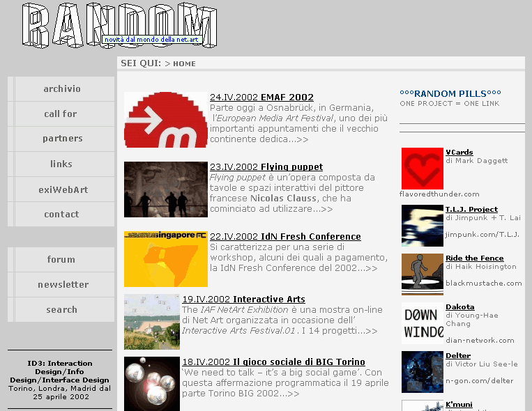Open the exiWebArt section
Viewport: 532px width, 411px height.
[x=61, y=189]
